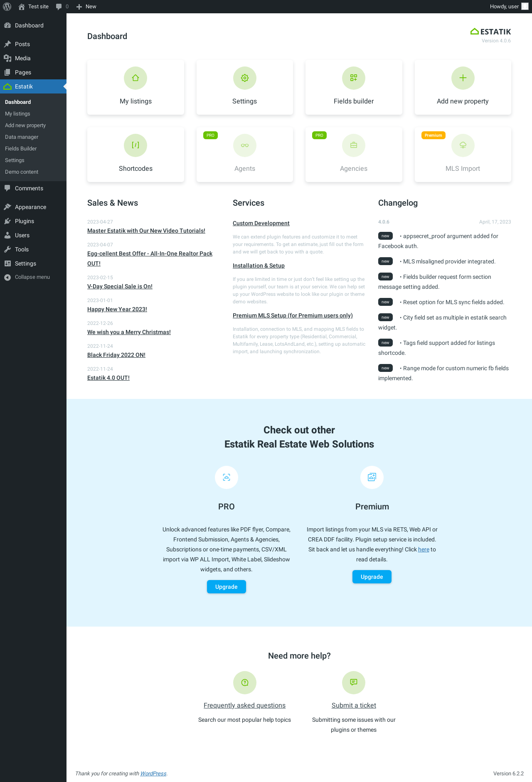Open Master Estatik Video Tutorials news link

146,231
